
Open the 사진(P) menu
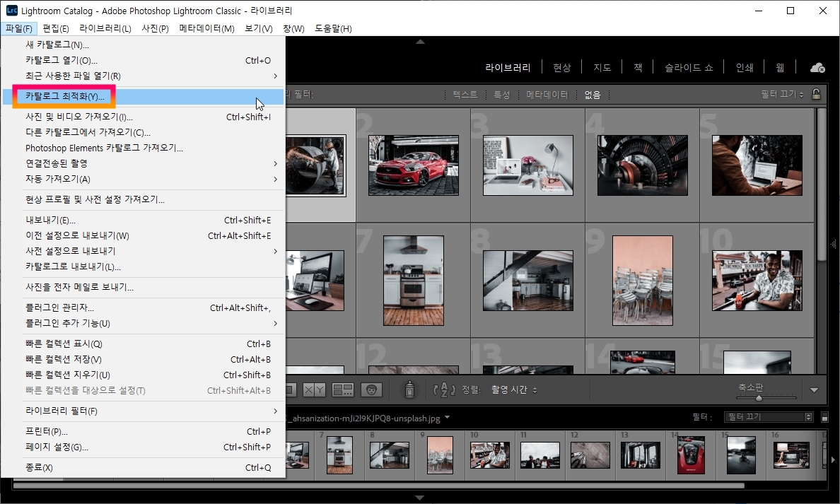(x=155, y=28)
